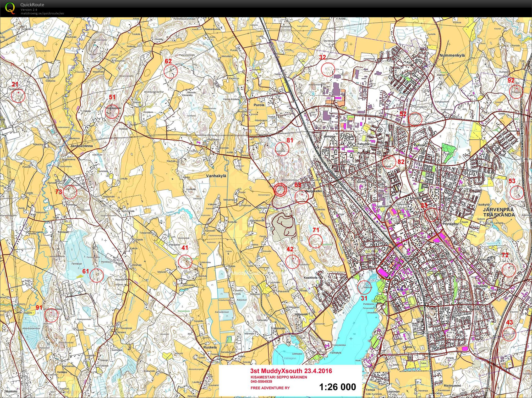The height and width of the screenshot is (398, 532).
Task: Select control circle 33 on the map
Action: 431,214
